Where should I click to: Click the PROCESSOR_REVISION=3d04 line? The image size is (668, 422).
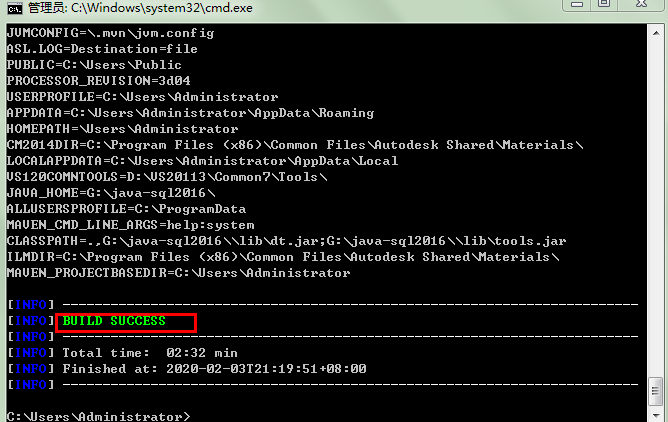pyautogui.click(x=98, y=81)
